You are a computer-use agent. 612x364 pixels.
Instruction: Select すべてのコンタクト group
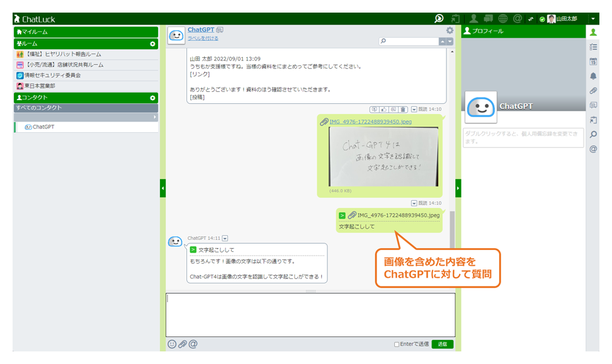86,108
